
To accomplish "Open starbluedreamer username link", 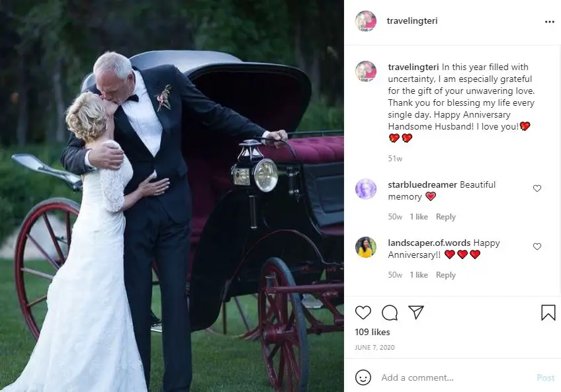I will (423, 184).
